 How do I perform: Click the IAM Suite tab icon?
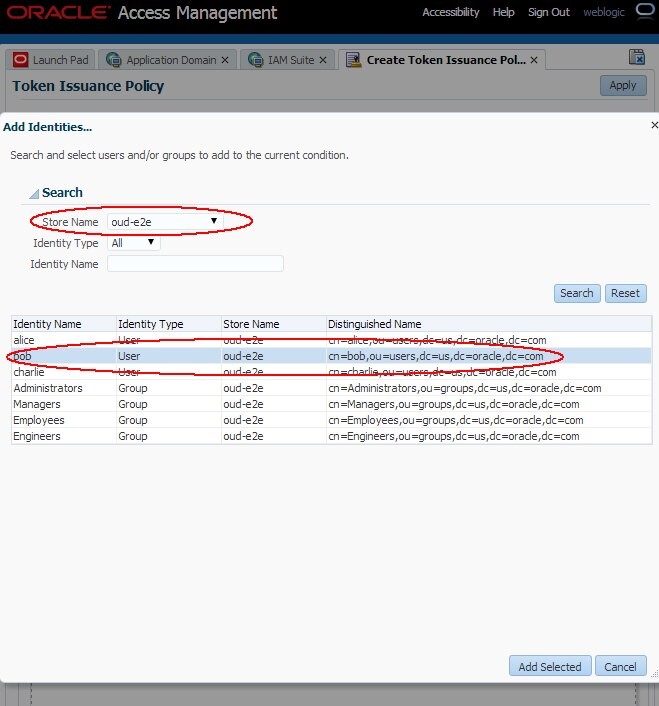click(255, 60)
